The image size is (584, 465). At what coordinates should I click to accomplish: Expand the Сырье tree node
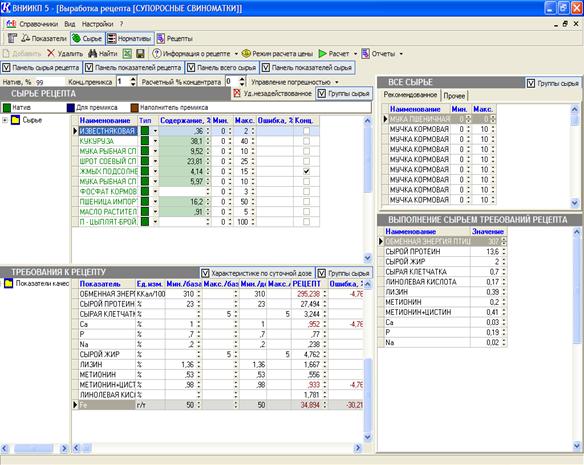pyautogui.click(x=5, y=120)
